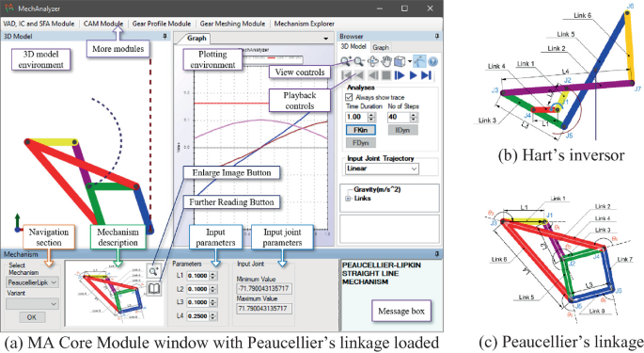Click the MechAnalyzer app icon in title bar
The image size is (644, 353).
click(8, 8)
